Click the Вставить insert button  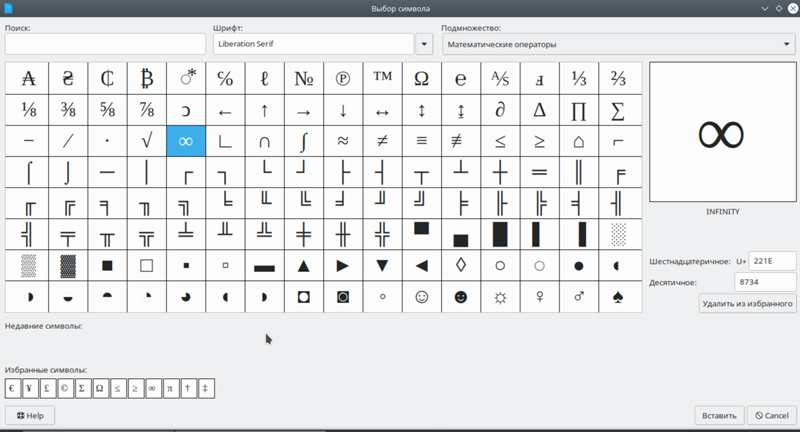[719, 416]
